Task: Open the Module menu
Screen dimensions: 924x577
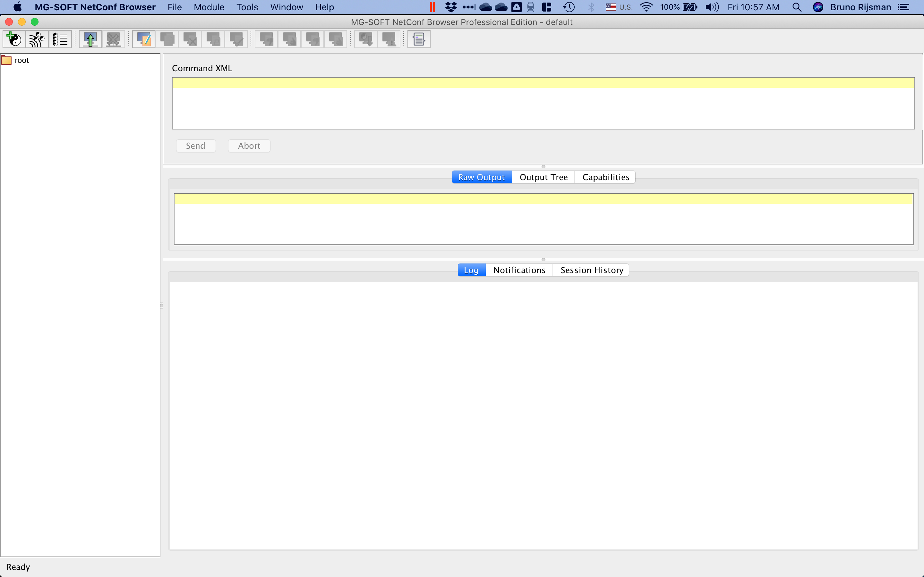Action: pos(209,7)
